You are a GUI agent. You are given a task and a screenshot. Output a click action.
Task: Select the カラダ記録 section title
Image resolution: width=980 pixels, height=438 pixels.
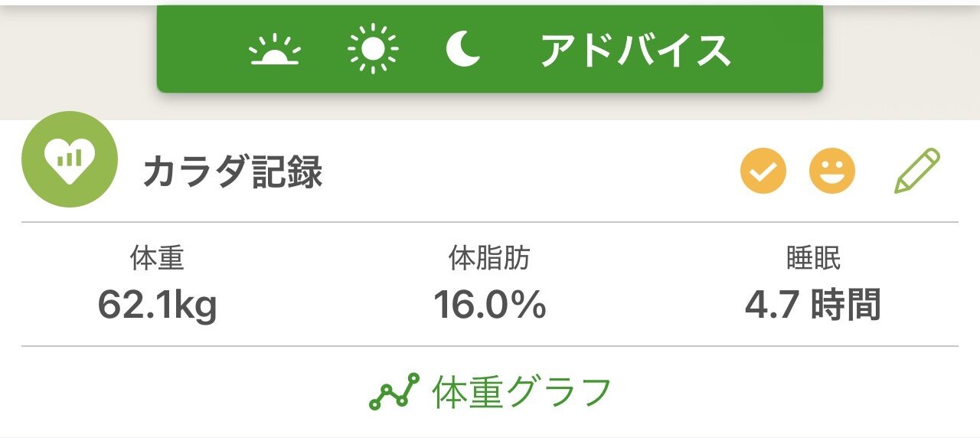233,173
